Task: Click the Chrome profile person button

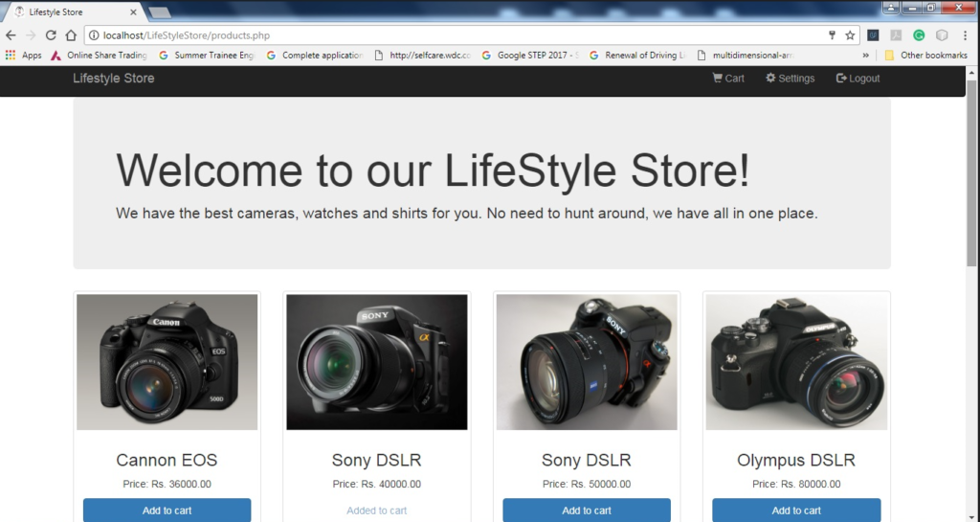Action: coord(891,7)
